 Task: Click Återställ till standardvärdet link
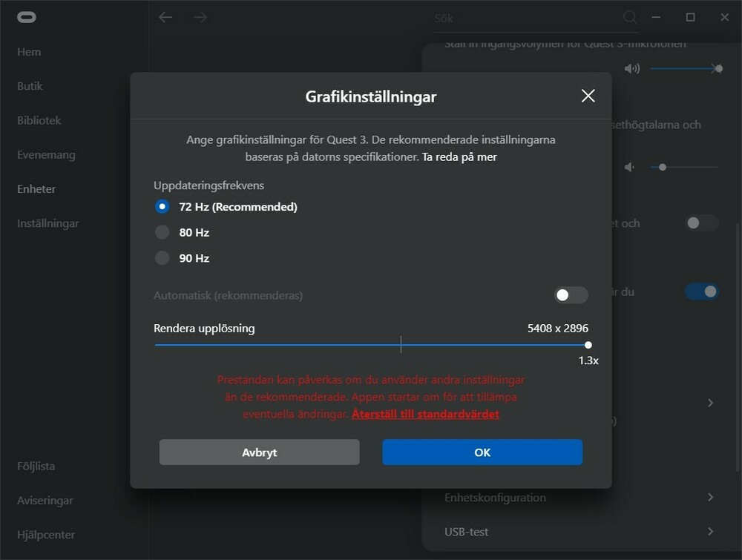[425, 414]
